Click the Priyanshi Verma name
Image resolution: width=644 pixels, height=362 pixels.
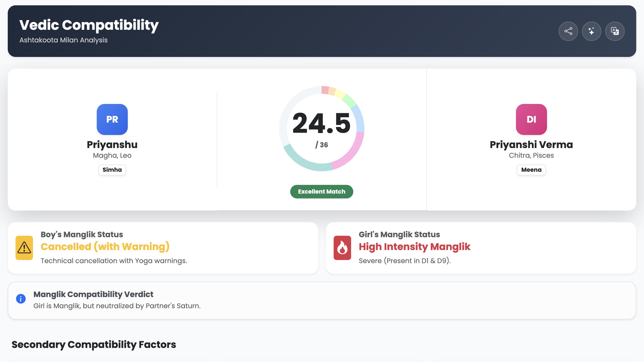click(x=531, y=145)
